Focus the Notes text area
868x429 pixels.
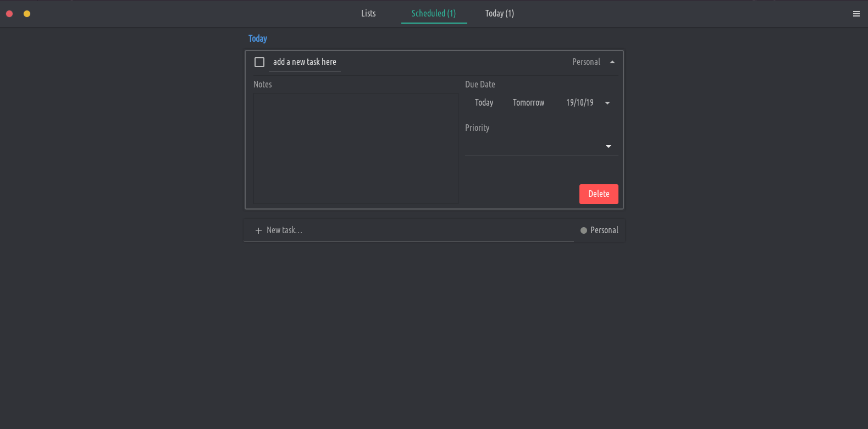click(x=356, y=148)
